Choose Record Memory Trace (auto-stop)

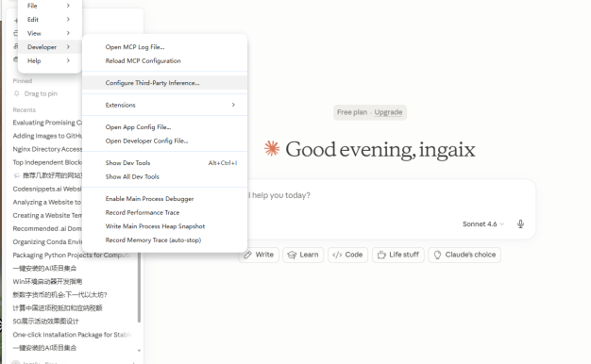point(164,240)
